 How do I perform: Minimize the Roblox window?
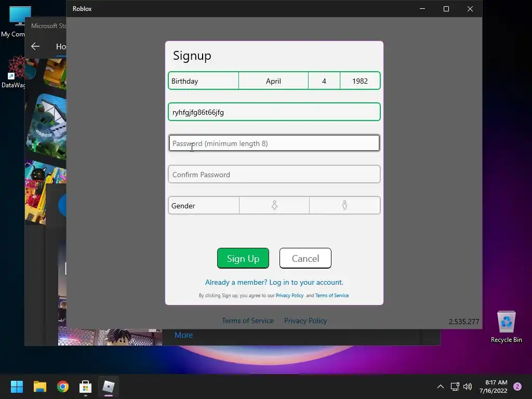point(422,9)
